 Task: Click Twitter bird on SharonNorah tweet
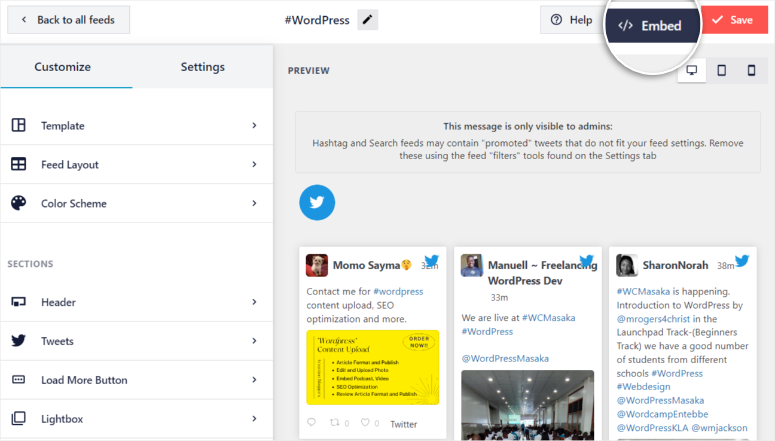pos(742,261)
